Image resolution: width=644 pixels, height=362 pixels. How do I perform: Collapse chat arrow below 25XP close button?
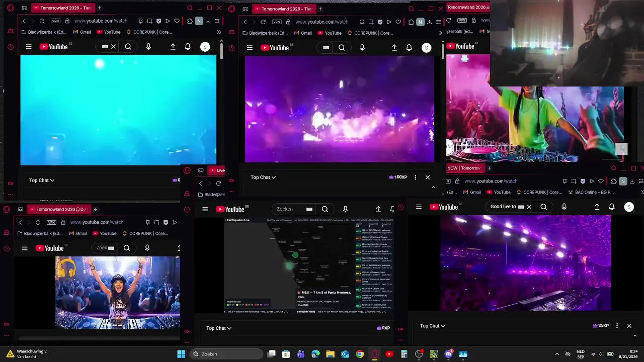[x=635, y=336]
